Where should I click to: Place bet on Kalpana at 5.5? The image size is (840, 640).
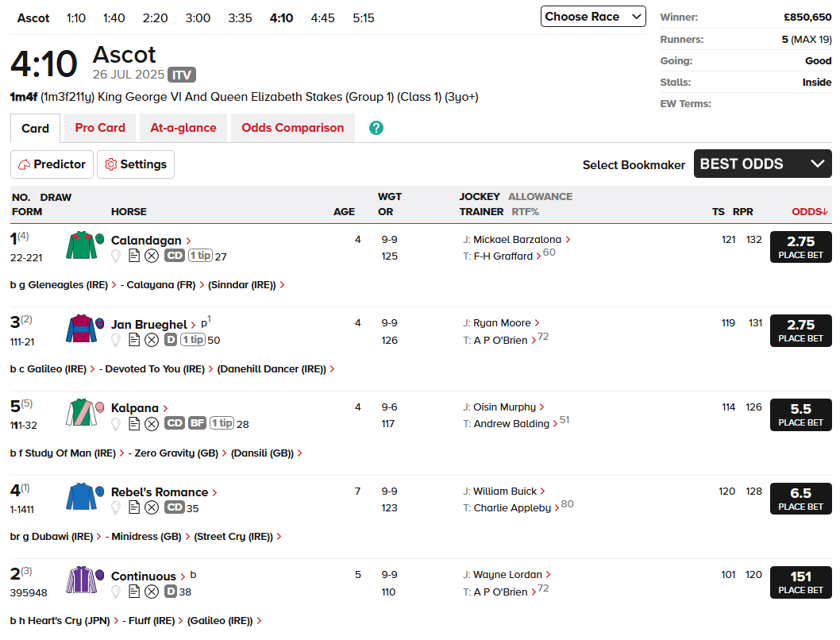(801, 414)
